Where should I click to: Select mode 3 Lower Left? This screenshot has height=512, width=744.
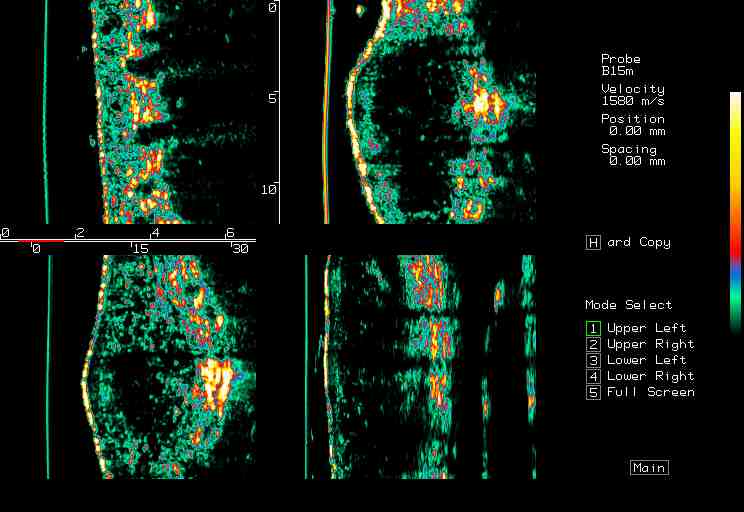(636, 360)
